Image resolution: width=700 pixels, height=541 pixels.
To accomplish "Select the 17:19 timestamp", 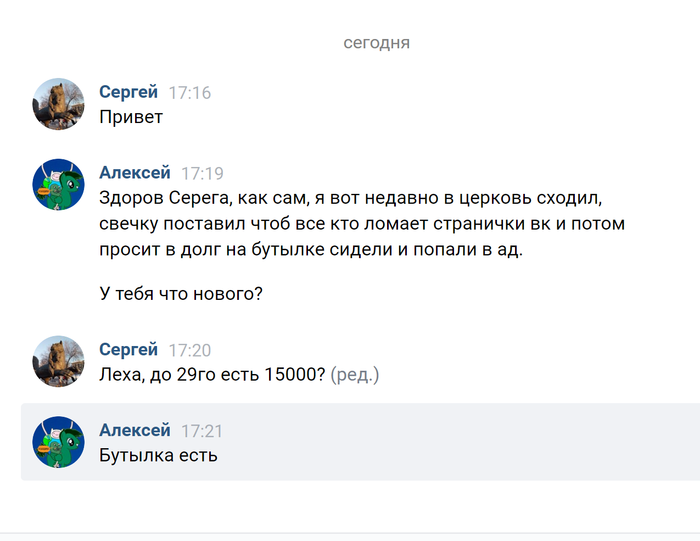I will tap(202, 173).
